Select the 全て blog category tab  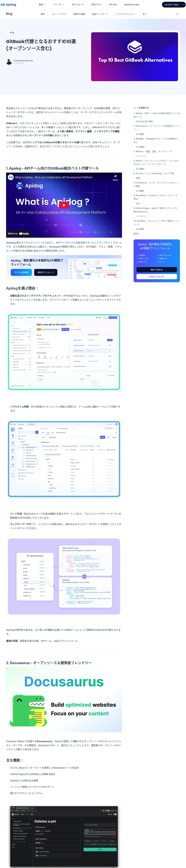coord(144,14)
